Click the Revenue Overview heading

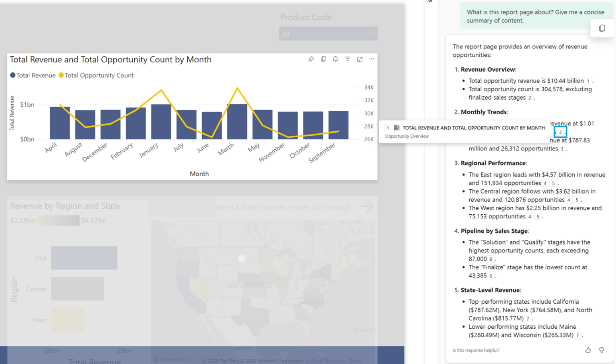(x=488, y=69)
